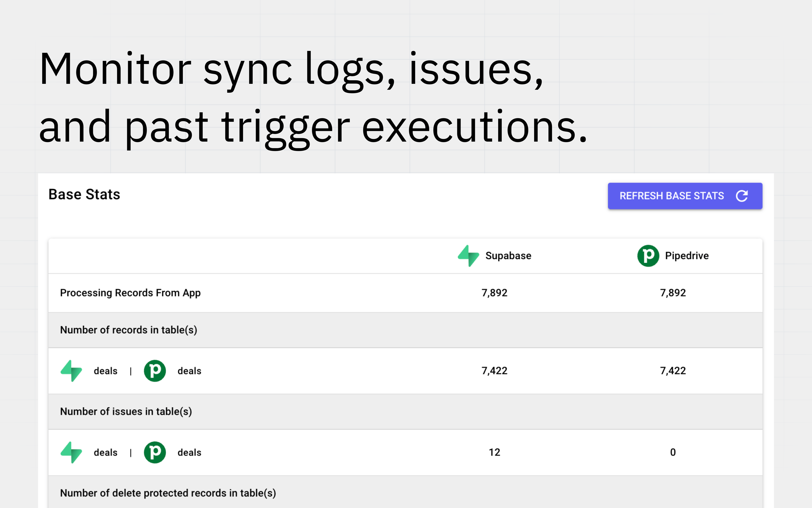Select the Supabase column header text
The image size is (812, 508).
pyautogui.click(x=508, y=256)
